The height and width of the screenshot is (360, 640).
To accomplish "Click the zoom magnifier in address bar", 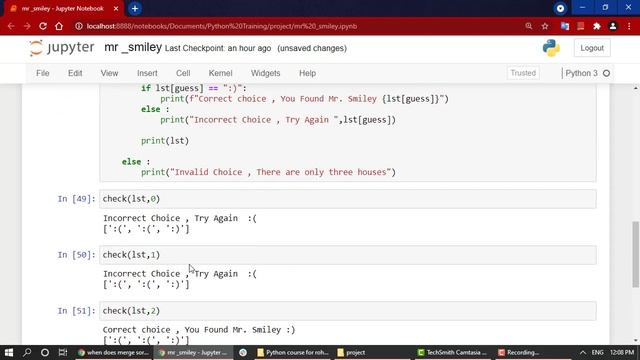I will 529,26.
